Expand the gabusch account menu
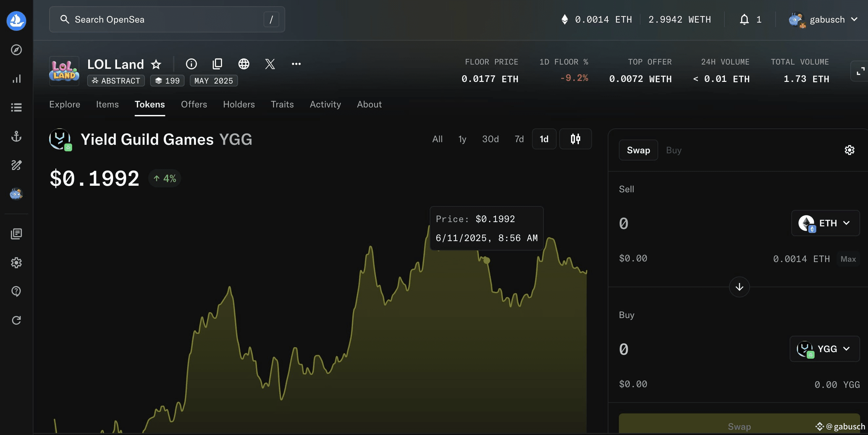This screenshot has width=868, height=435. coord(823,20)
